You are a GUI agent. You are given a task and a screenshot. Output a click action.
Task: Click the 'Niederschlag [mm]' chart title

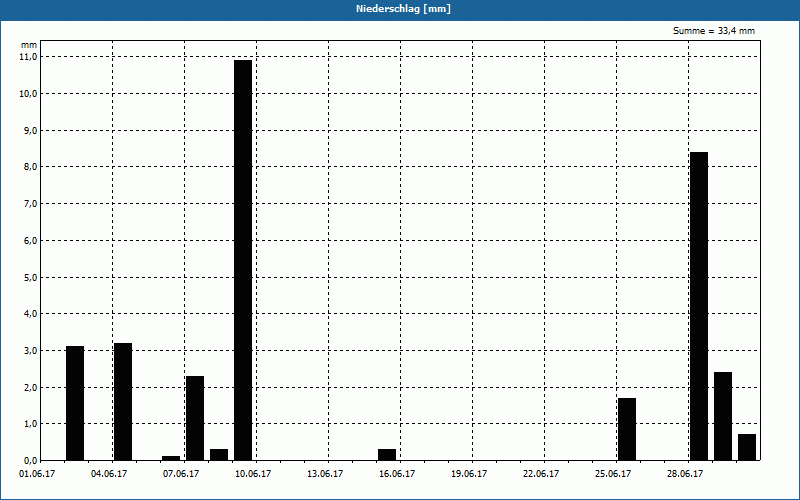tap(403, 9)
